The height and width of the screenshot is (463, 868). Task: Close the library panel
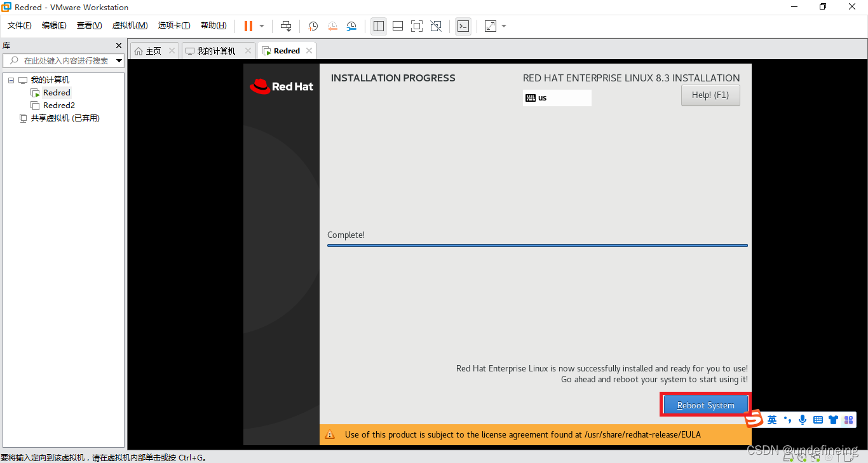118,46
